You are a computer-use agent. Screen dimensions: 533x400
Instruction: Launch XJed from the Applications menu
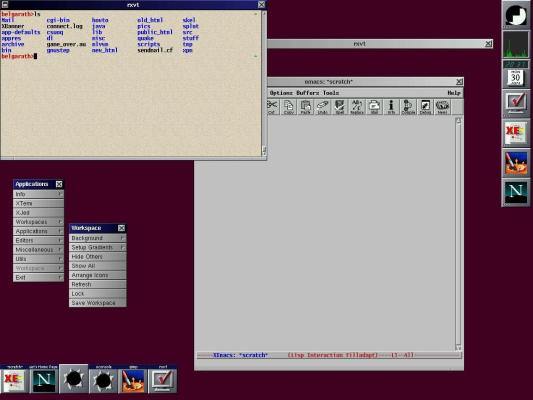[38, 213]
